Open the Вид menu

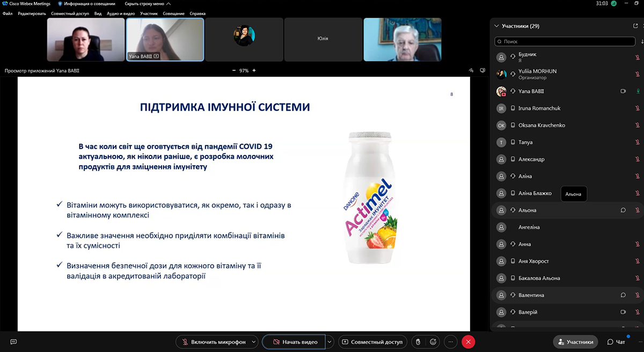[x=98, y=13]
